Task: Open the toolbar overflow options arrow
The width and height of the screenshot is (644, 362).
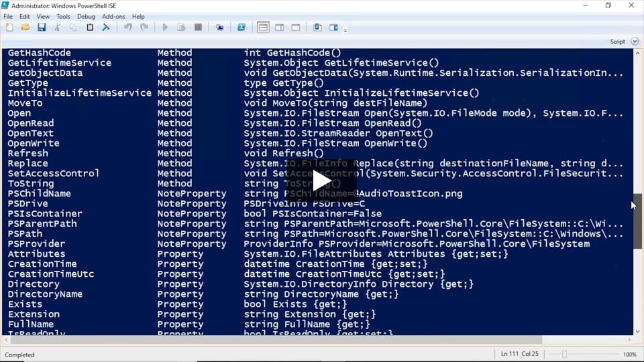Action: click(345, 30)
